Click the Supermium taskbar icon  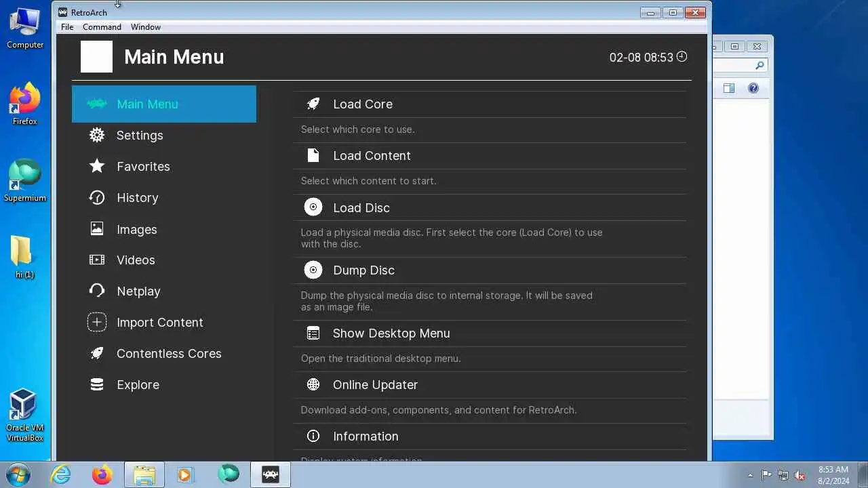click(229, 474)
